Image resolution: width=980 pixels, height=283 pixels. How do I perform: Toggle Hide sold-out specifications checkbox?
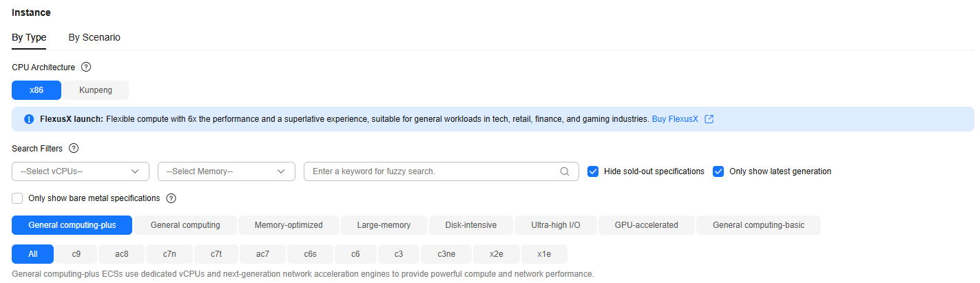pyautogui.click(x=593, y=171)
